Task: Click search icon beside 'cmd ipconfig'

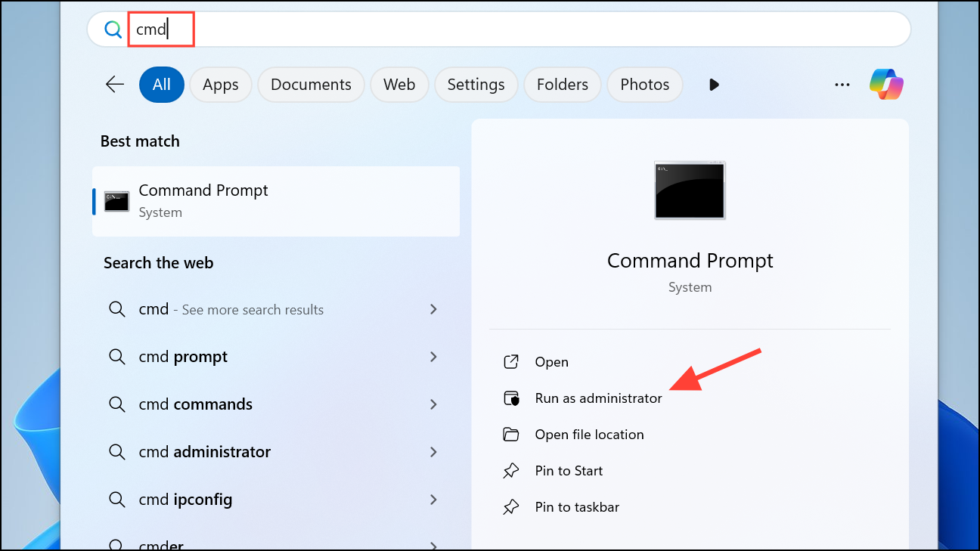Action: 116,500
